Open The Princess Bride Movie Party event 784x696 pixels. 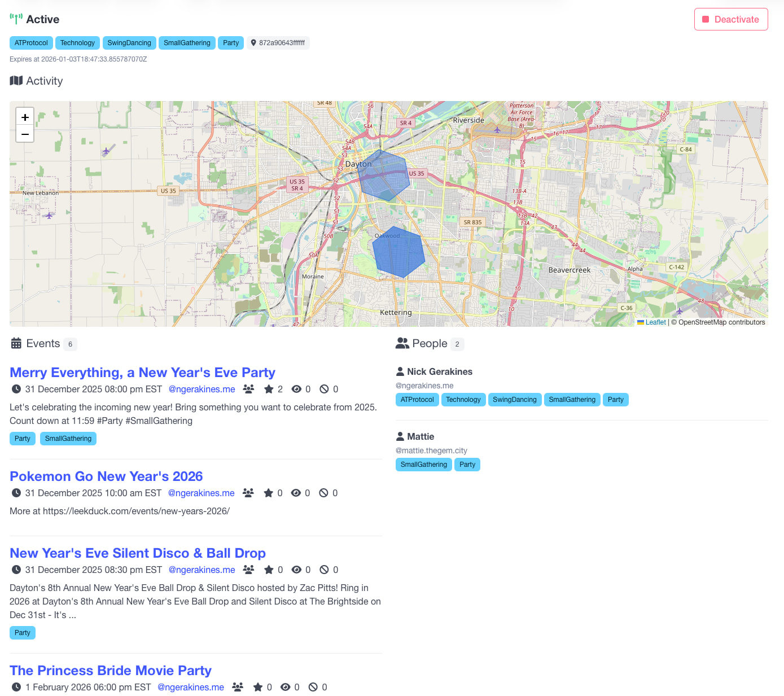[x=111, y=671]
